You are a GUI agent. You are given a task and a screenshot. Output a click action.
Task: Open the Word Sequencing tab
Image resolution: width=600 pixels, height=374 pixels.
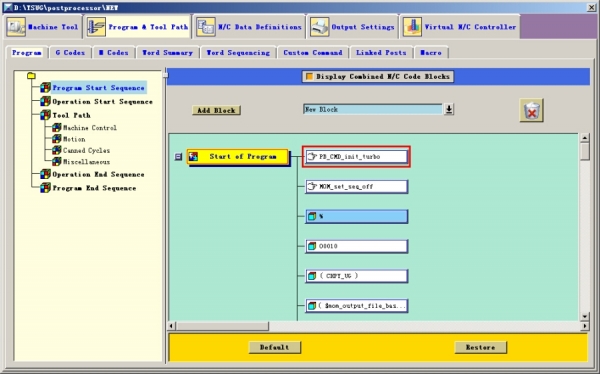click(x=238, y=52)
